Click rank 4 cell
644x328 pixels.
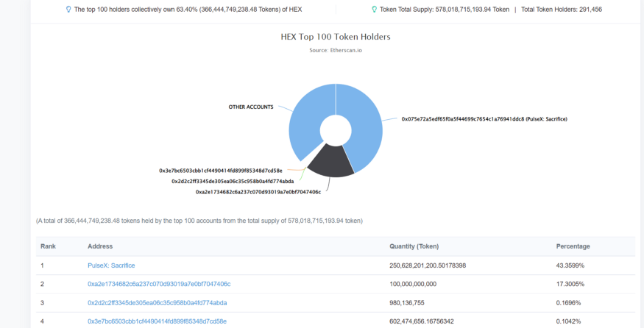coord(42,321)
